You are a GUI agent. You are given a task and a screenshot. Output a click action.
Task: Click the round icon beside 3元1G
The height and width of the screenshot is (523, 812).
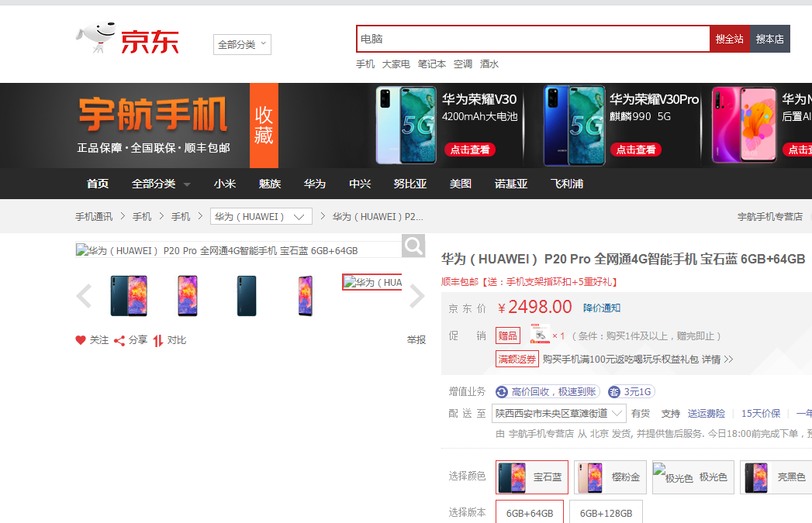[x=613, y=391]
